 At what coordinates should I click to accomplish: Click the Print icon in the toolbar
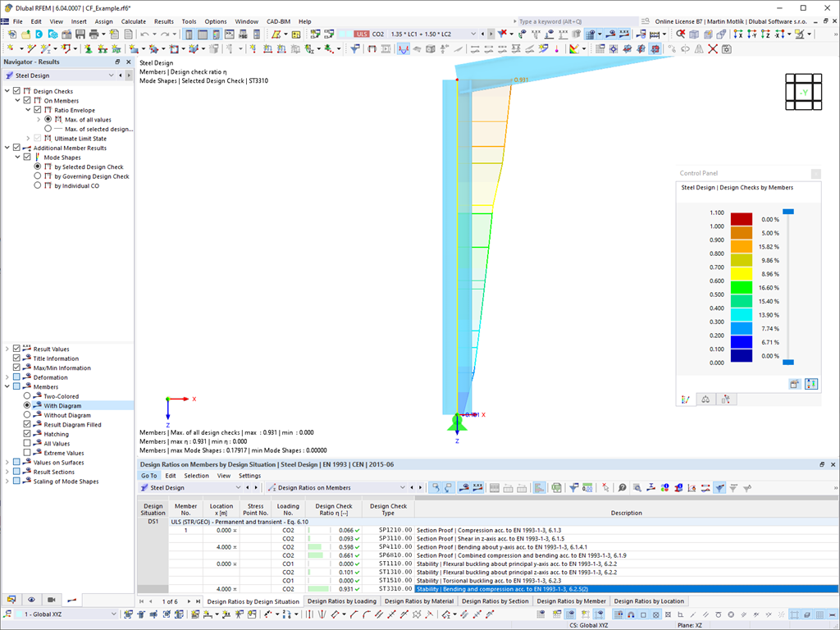click(x=94, y=34)
